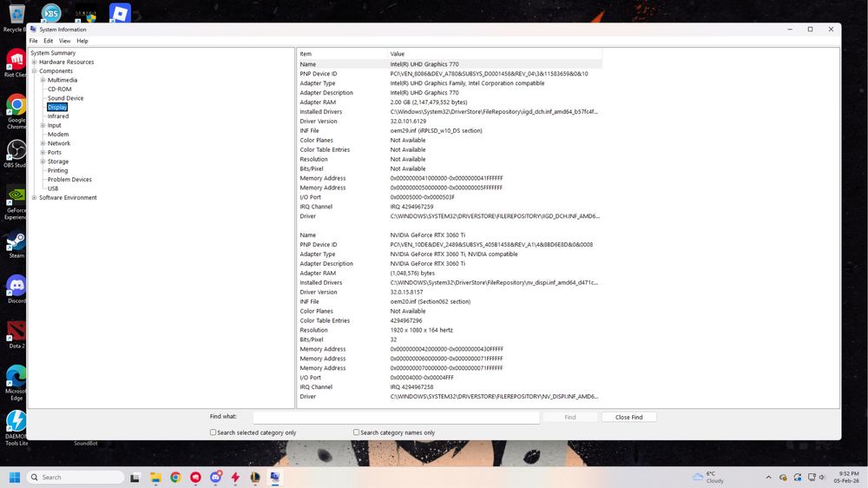Image resolution: width=868 pixels, height=488 pixels.
Task: Open Task View on the taskbar
Action: [x=135, y=478]
